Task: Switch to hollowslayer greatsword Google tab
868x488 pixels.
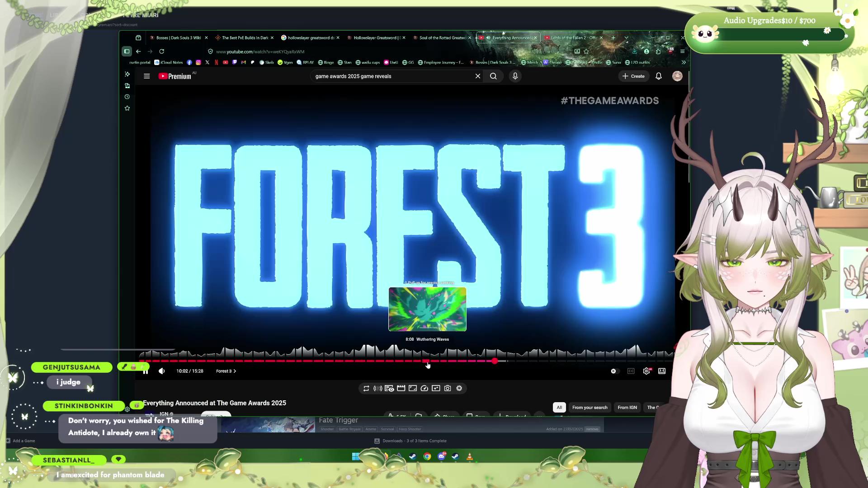Action: tap(310, 38)
